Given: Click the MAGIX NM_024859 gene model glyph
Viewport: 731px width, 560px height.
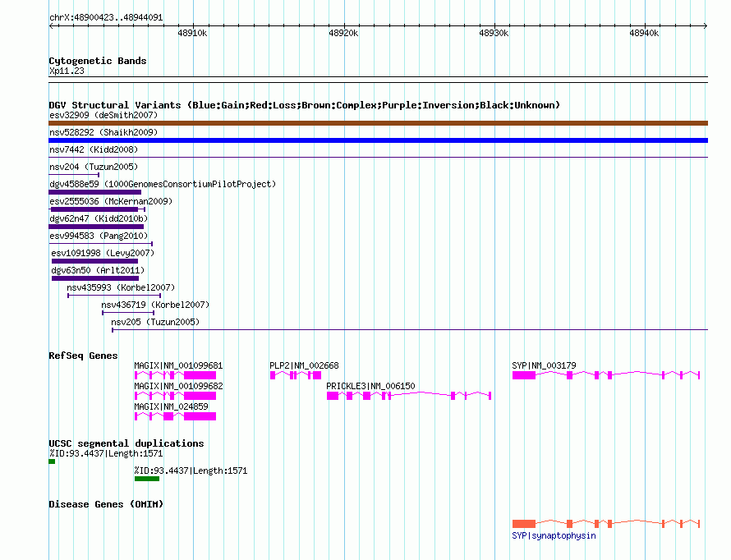Looking at the screenshot, I should click(x=175, y=416).
